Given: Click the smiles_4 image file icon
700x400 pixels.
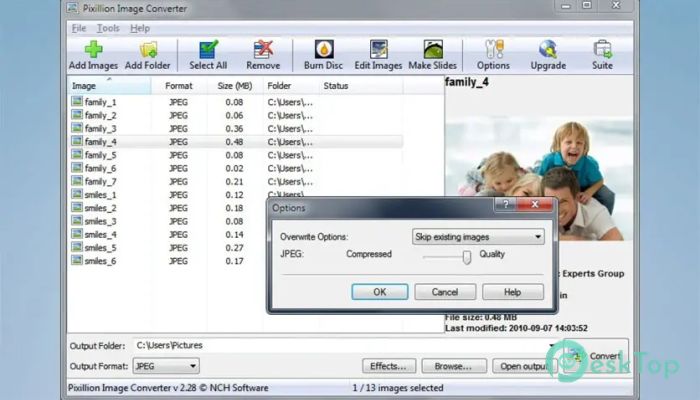Looking at the screenshot, I should coord(77,234).
